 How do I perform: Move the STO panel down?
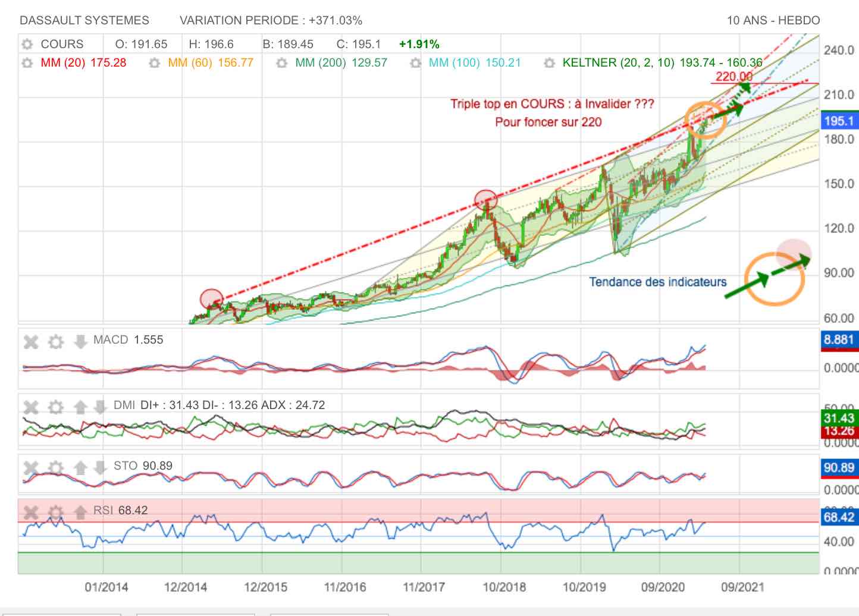[x=100, y=467]
